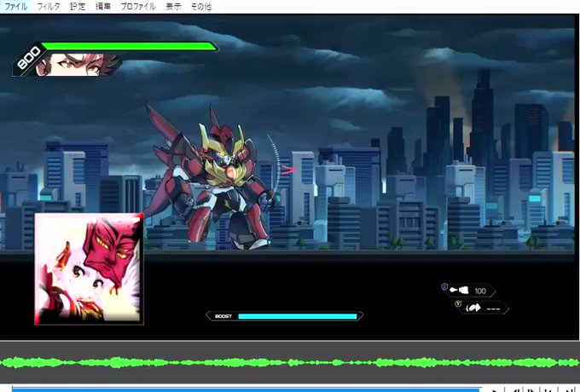The height and width of the screenshot is (392, 580).
Task: Open the その他 menu
Action: pyautogui.click(x=201, y=6)
